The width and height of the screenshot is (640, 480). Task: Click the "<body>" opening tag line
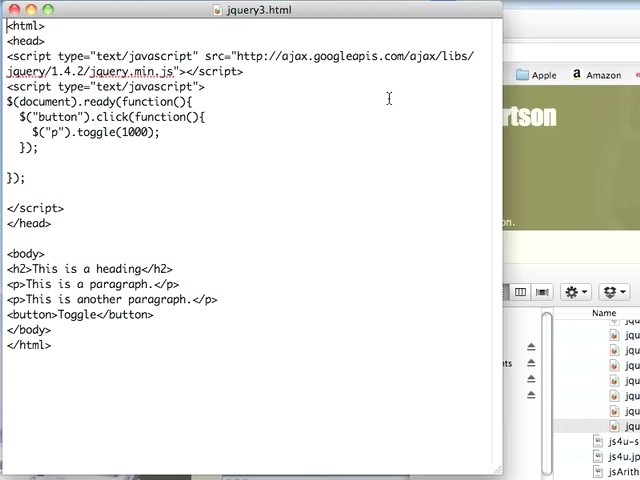tap(26, 254)
